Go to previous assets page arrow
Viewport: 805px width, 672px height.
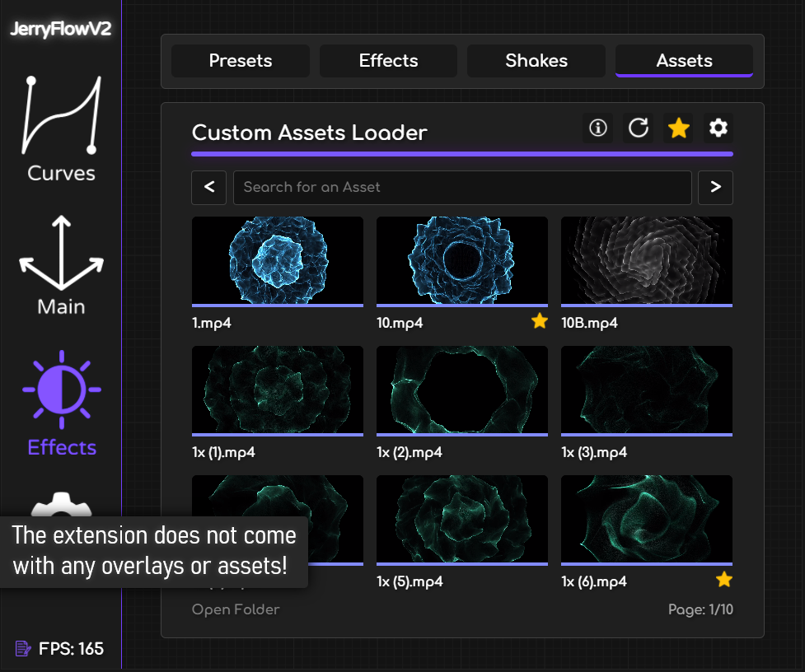click(209, 188)
